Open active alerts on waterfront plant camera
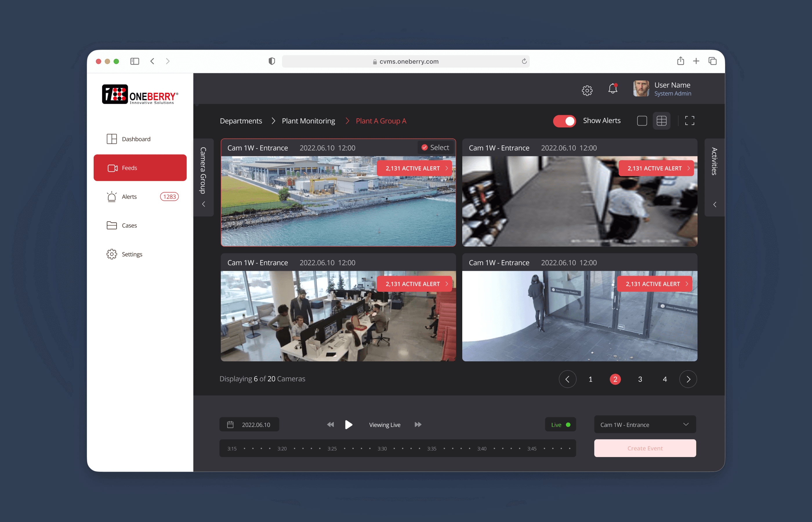 coord(414,168)
